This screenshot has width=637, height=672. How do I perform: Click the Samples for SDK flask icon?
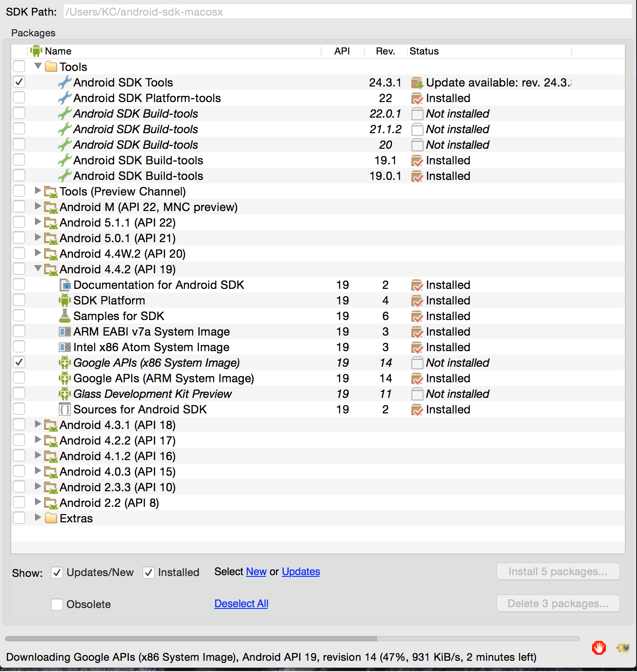(65, 316)
